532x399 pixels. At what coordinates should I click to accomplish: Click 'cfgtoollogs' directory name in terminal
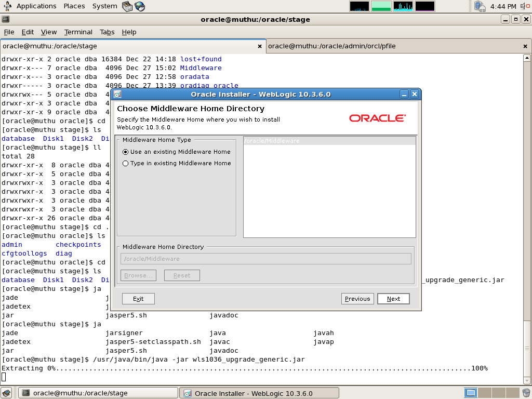pyautogui.click(x=24, y=254)
